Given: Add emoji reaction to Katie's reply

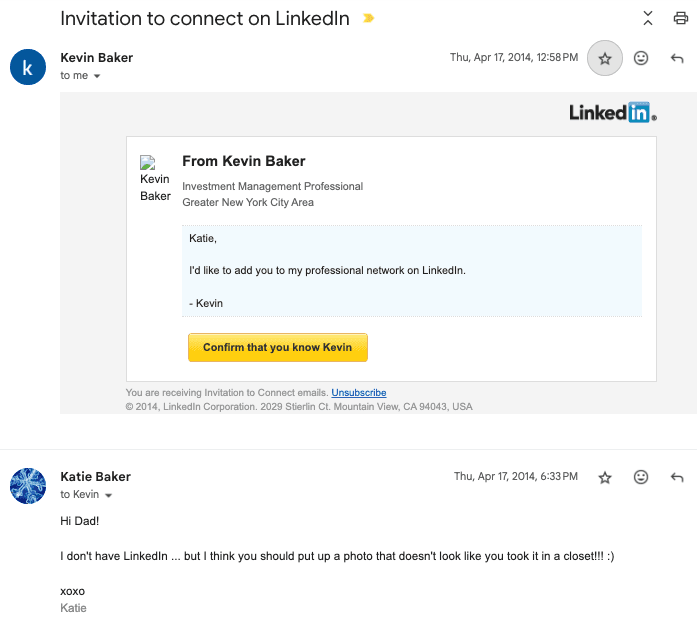Looking at the screenshot, I should 641,478.
